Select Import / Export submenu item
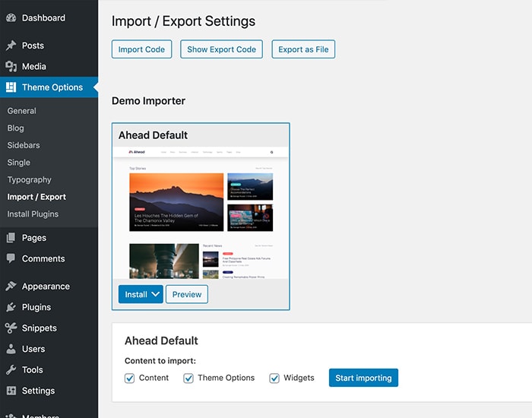Viewport: 532px width, 418px height. (x=36, y=197)
